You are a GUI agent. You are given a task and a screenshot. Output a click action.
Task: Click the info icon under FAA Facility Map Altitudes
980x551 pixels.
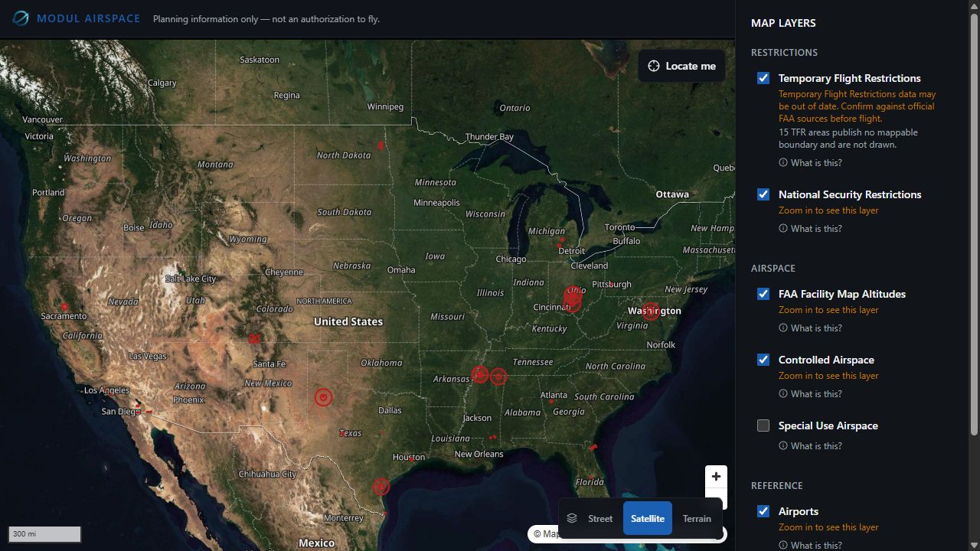(x=783, y=328)
